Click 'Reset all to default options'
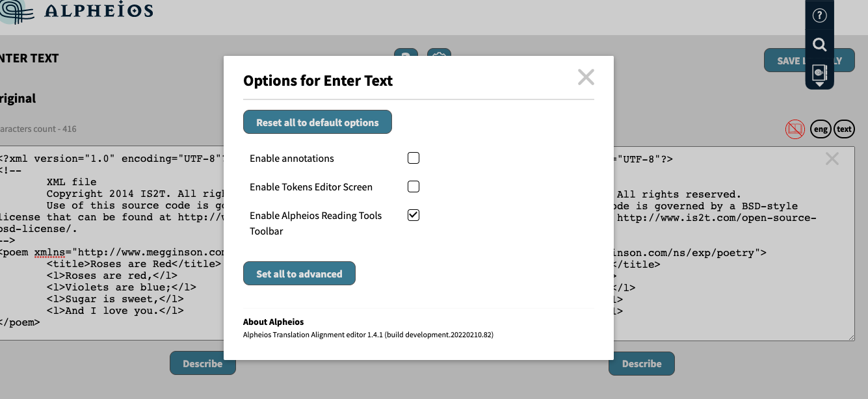The image size is (868, 399). [317, 122]
